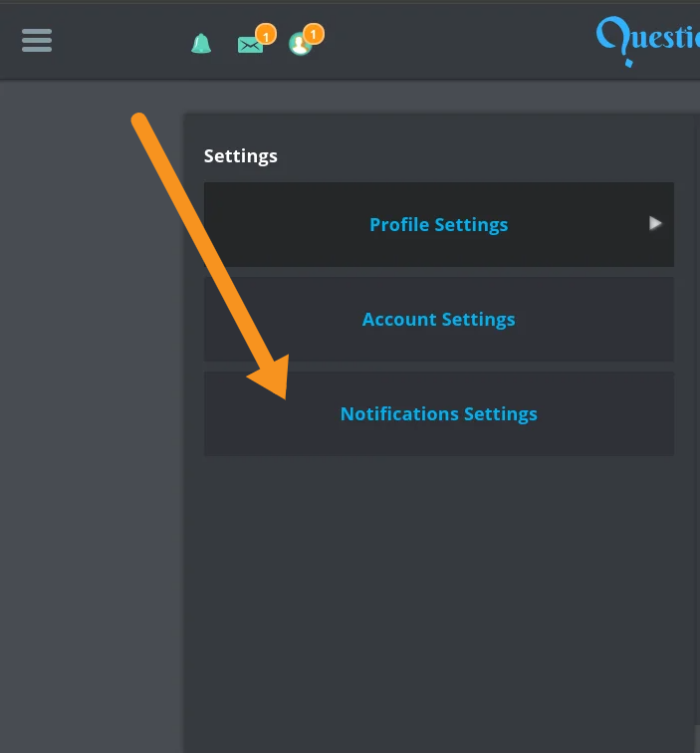This screenshot has height=753, width=700.
Task: Click the orange badge on the envelope
Action: [x=266, y=34]
